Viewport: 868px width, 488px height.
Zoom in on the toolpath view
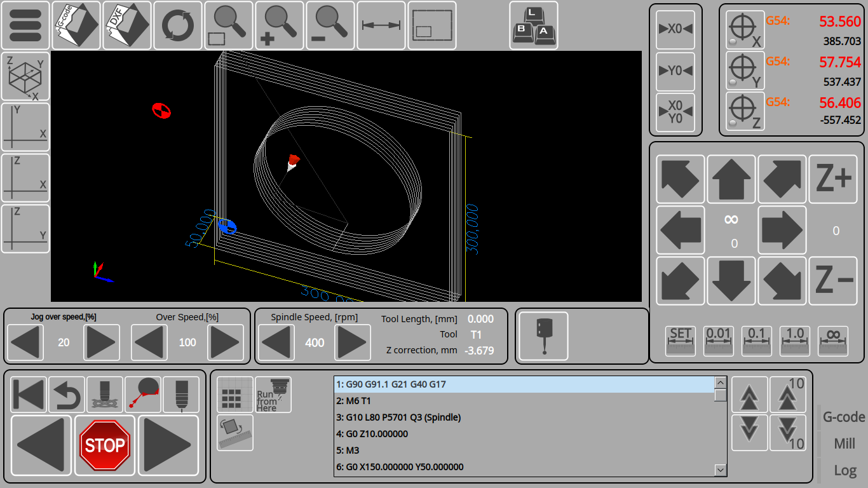[x=280, y=25]
